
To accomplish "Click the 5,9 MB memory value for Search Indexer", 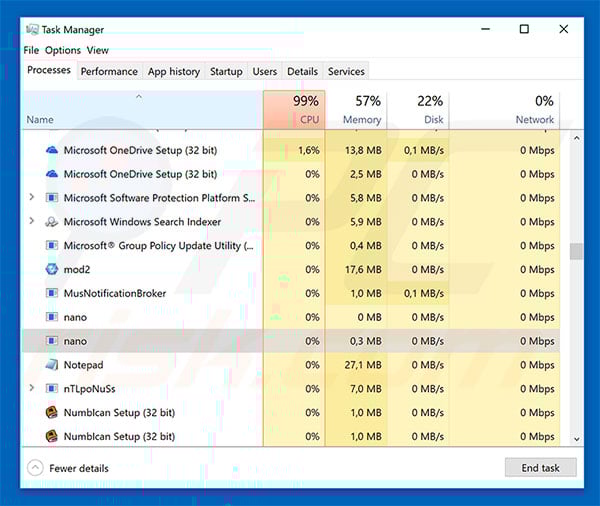I will pos(366,222).
